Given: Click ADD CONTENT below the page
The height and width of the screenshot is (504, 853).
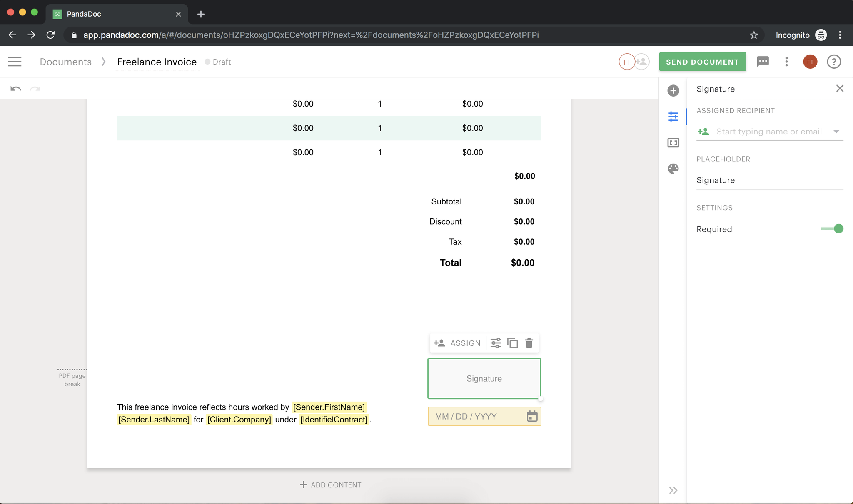Looking at the screenshot, I should (330, 485).
